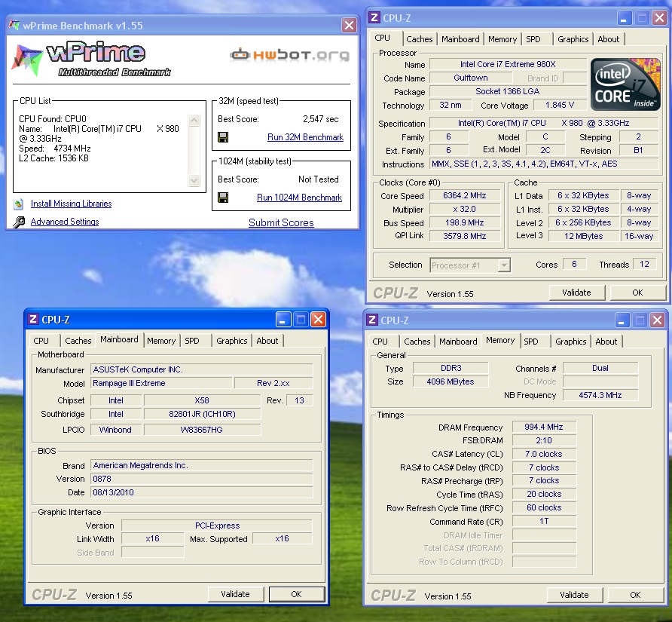Screen dimensions: 672x622
Task: Minimize the CPU-Z processor window
Action: (x=624, y=18)
